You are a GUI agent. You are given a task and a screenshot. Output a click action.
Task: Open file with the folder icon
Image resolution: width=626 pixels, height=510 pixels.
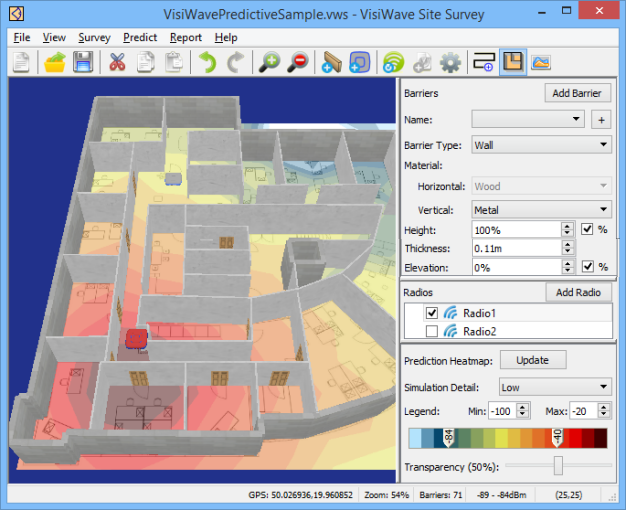click(55, 62)
